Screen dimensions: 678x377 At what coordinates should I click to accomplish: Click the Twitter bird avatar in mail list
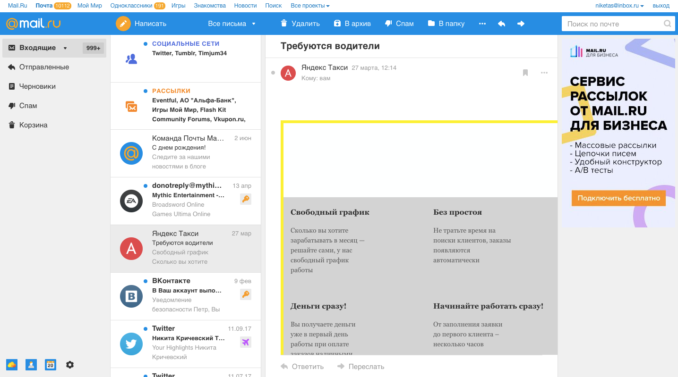(131, 344)
